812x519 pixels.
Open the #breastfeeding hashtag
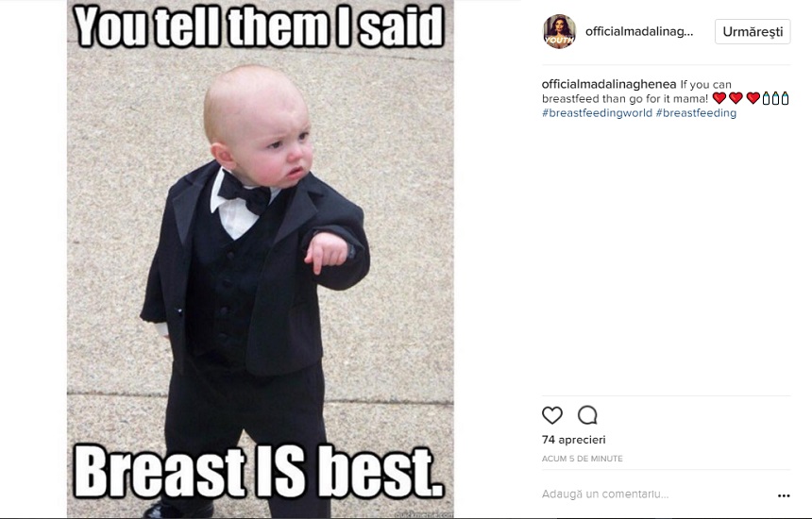pyautogui.click(x=696, y=113)
